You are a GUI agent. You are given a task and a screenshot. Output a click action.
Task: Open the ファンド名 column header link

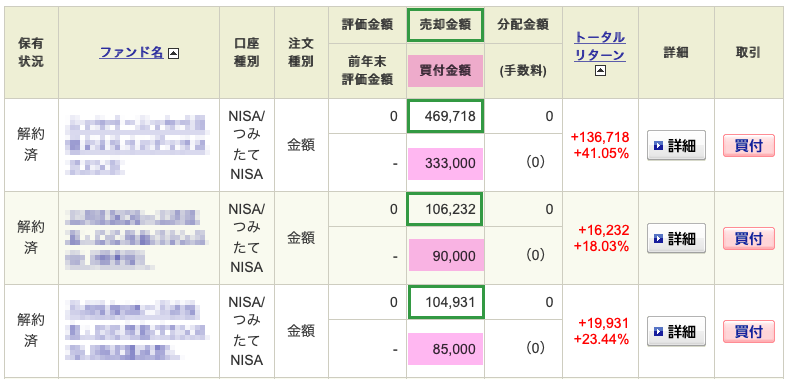point(132,52)
